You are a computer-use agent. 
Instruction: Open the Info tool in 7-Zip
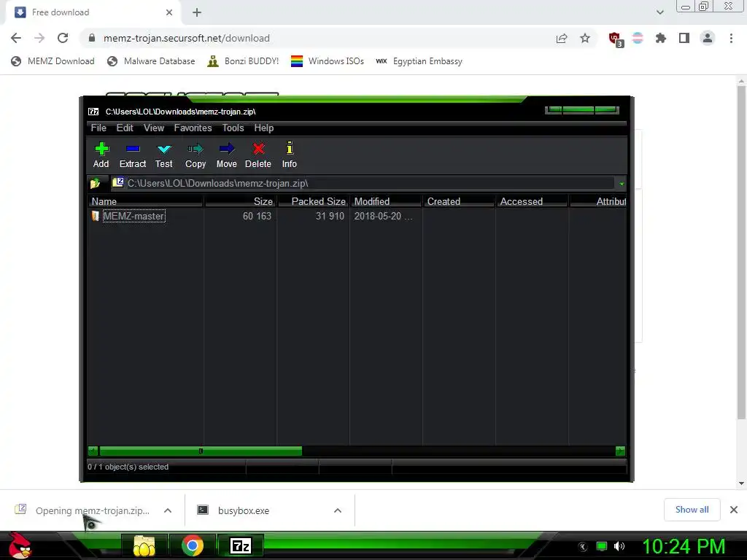pyautogui.click(x=289, y=155)
